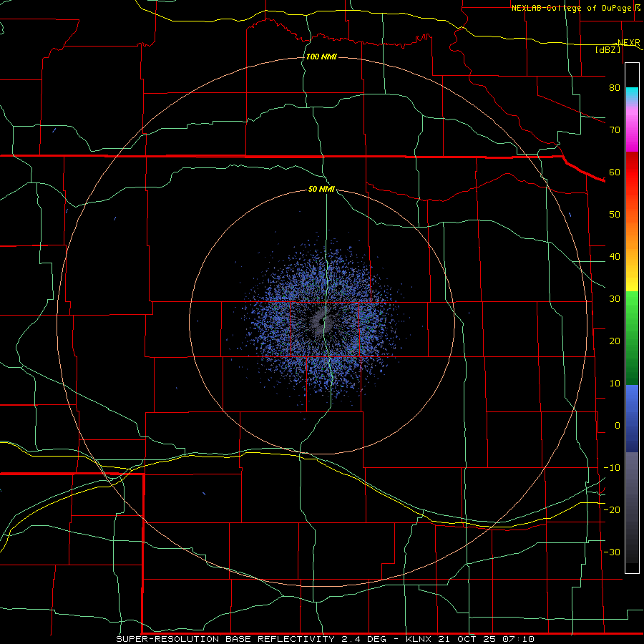Click the 0 value on dBZ scale
Screen dimensions: 644x644
click(618, 426)
